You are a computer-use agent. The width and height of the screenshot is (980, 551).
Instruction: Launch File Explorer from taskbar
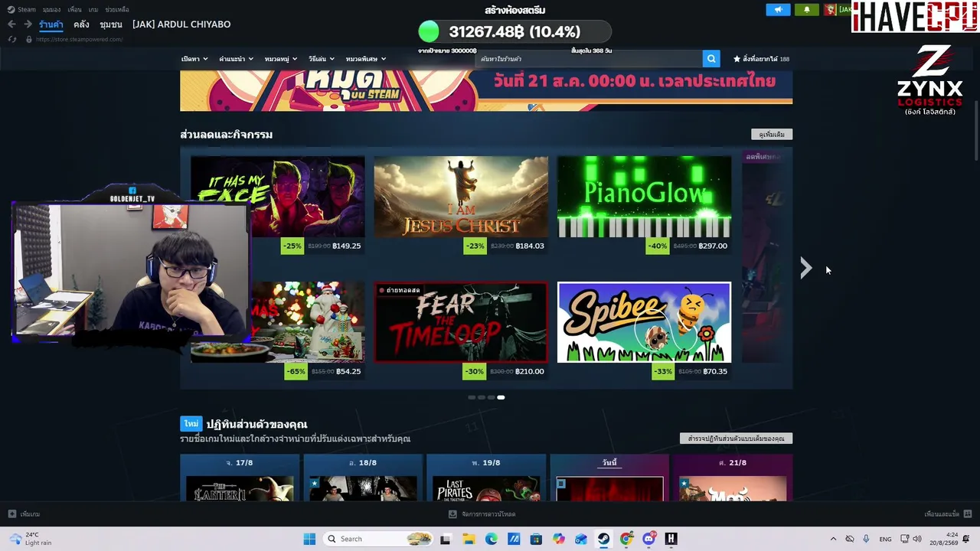[x=469, y=539]
